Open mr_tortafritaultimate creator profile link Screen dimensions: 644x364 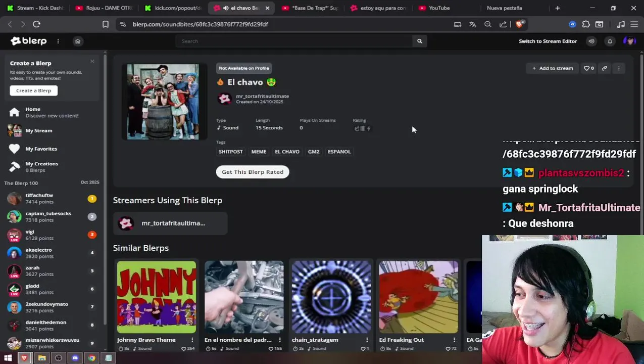(262, 96)
